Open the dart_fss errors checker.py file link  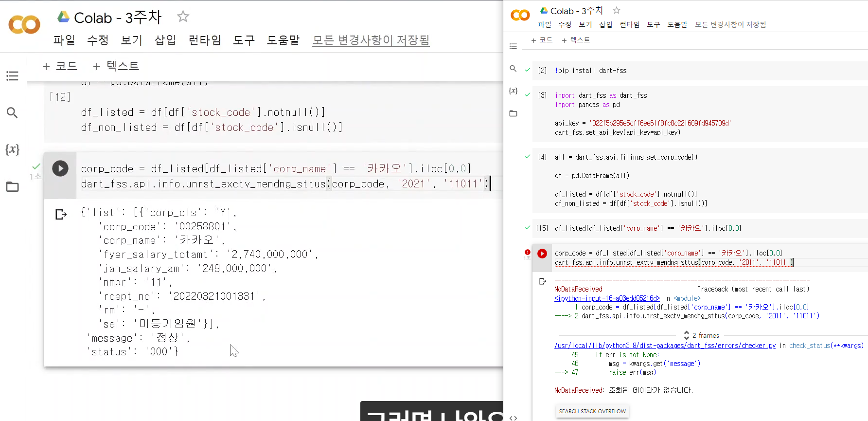coord(665,346)
